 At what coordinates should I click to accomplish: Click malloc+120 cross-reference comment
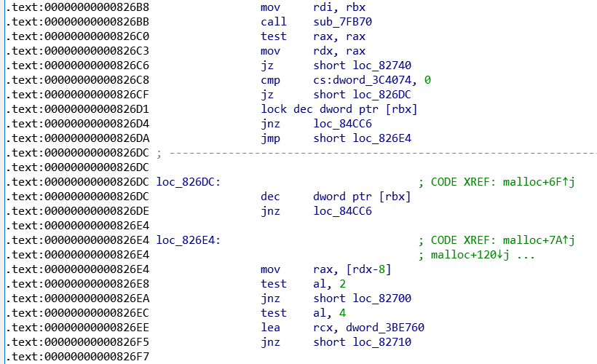(470, 255)
